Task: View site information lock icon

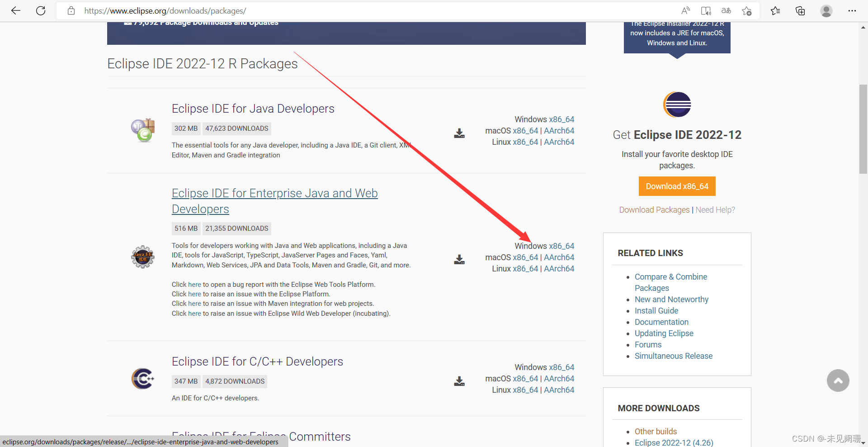Action: click(x=71, y=11)
